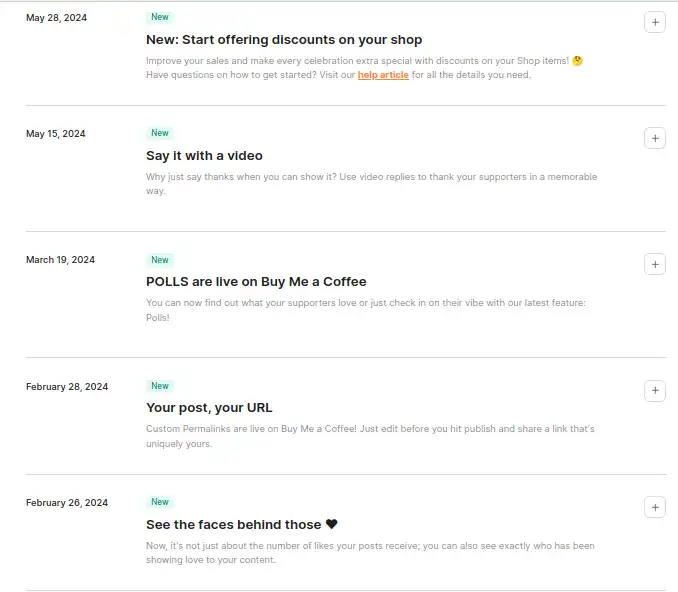Click the New tag on February 28 entry
The width and height of the screenshot is (678, 592).
click(160, 386)
